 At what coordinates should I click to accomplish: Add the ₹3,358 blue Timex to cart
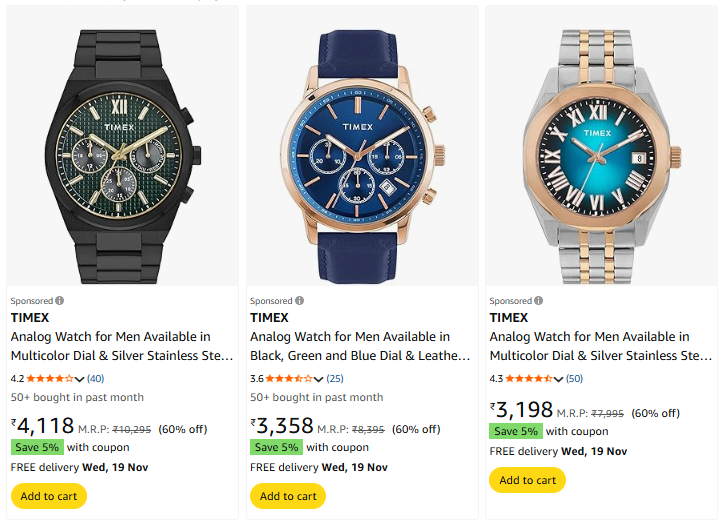(288, 496)
